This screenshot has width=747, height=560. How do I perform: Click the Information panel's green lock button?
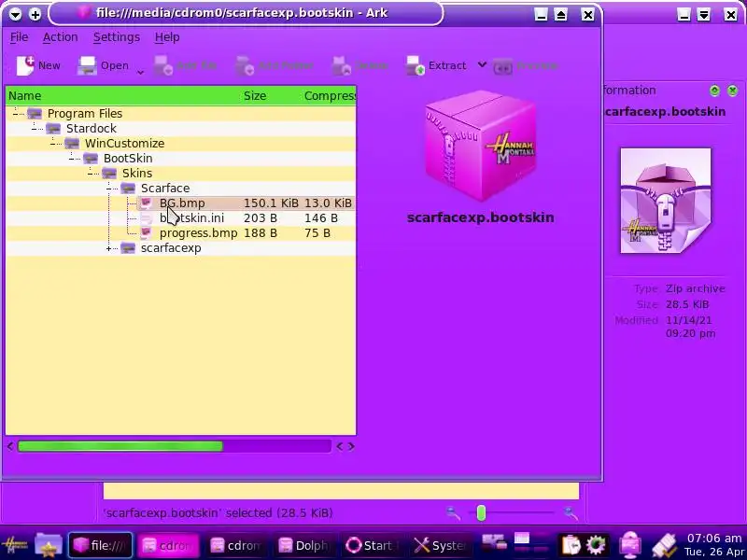click(x=714, y=91)
